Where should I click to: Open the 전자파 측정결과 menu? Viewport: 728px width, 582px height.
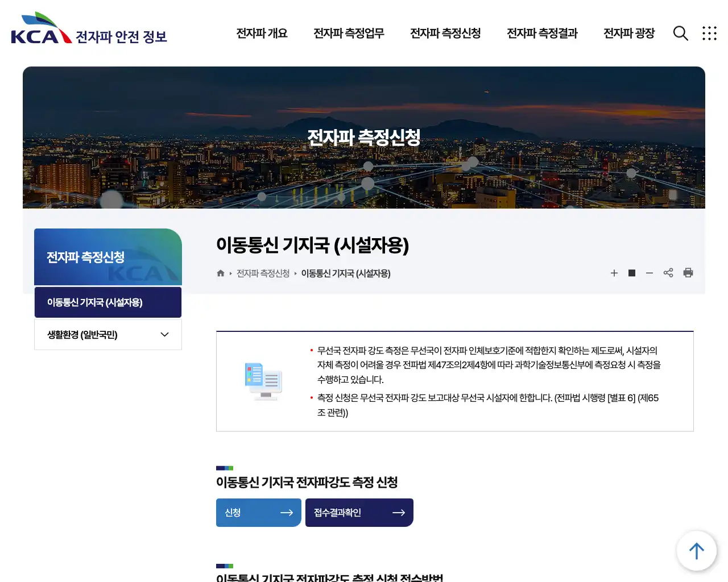coord(542,34)
